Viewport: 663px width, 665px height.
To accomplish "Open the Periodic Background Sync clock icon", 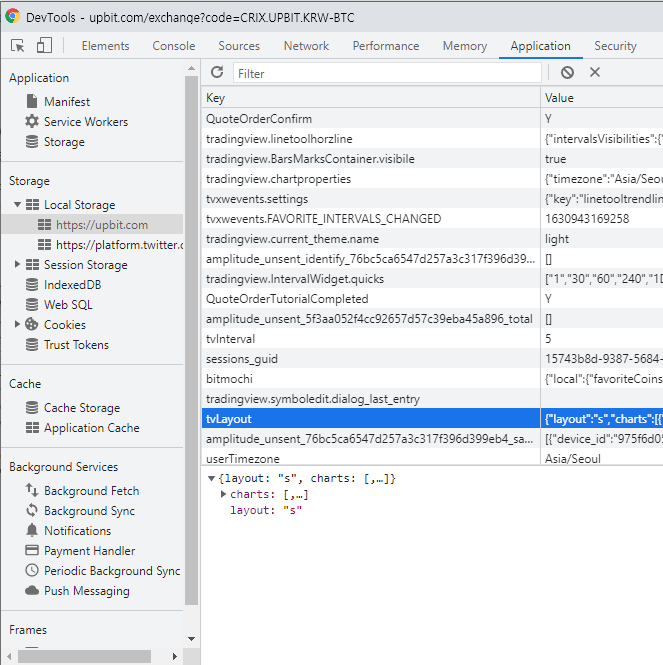I will 32,570.
